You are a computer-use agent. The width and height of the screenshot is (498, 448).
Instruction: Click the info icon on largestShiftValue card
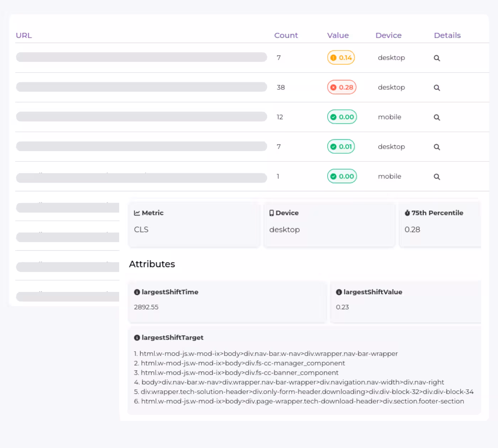[x=338, y=292]
